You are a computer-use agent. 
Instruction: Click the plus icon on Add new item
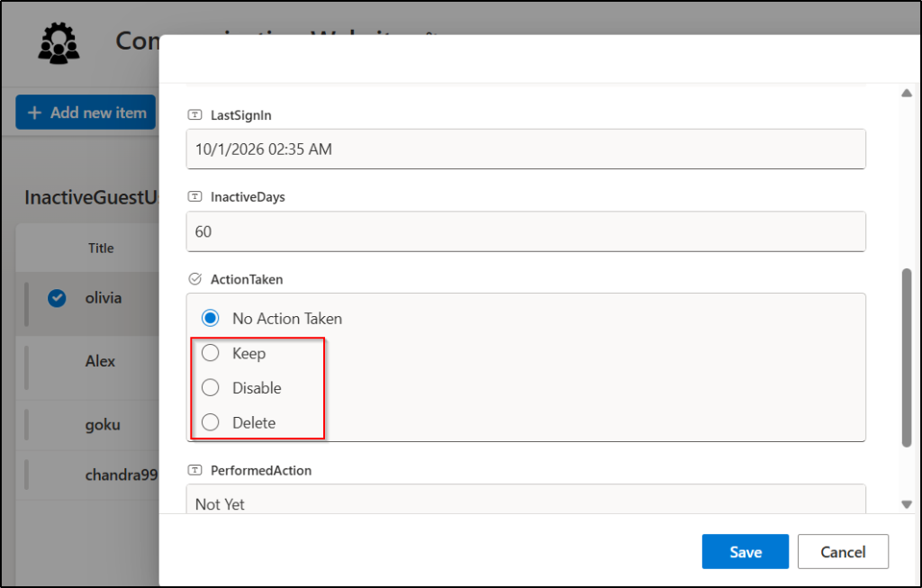pyautogui.click(x=35, y=112)
